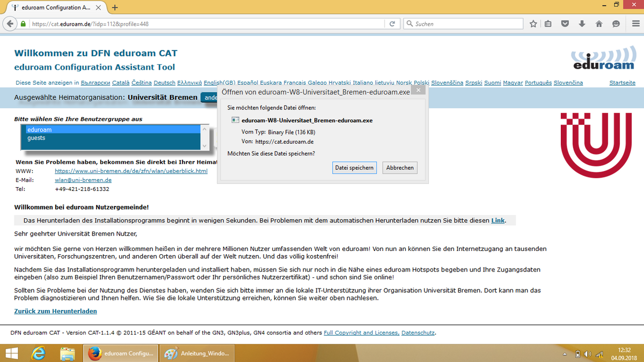
Task: Click the Pocket icon in the toolbar
Action: point(565,24)
